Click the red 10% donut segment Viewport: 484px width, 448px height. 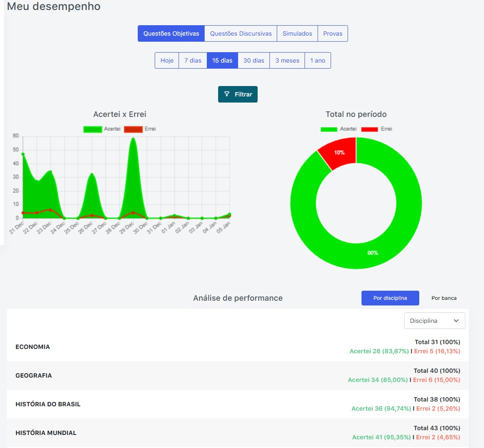pos(339,153)
